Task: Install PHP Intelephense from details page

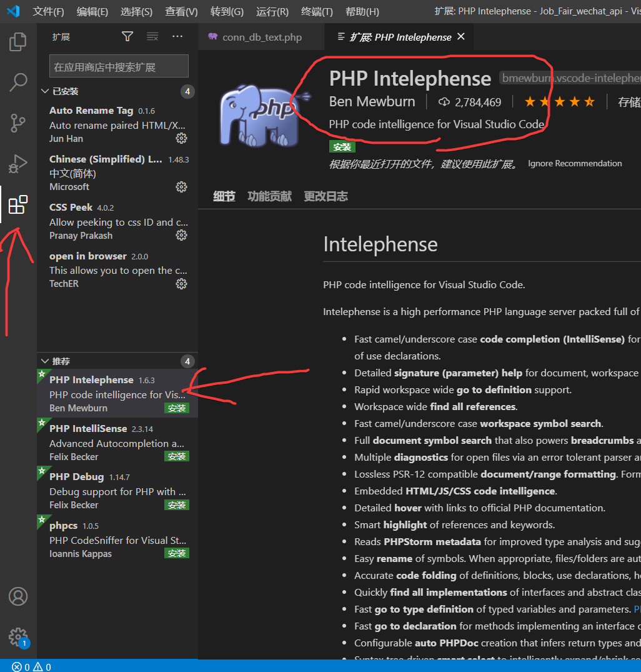Action: click(342, 146)
